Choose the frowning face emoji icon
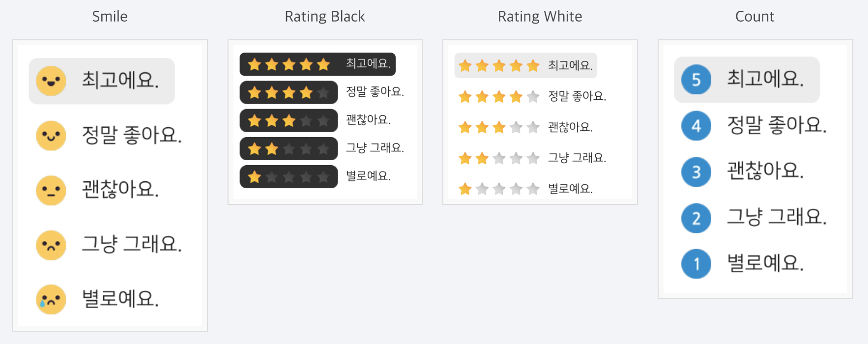This screenshot has height=344, width=868. coord(51,245)
